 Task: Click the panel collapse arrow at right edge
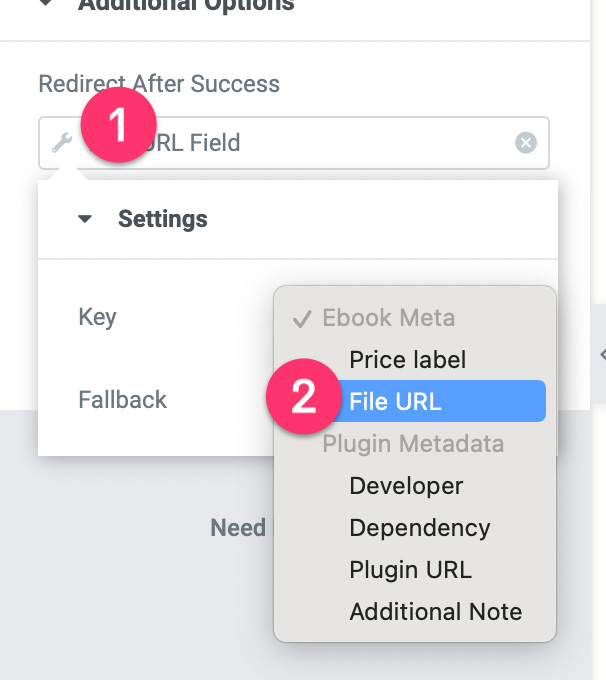[602, 354]
